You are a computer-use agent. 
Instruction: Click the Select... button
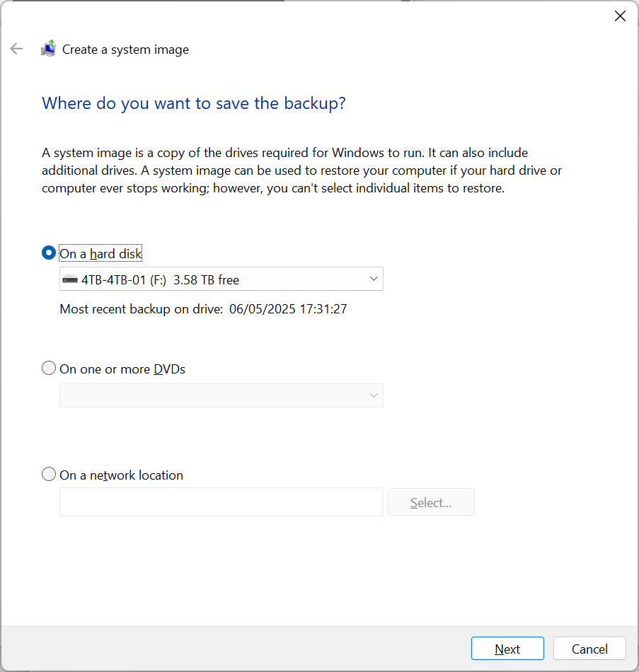[431, 502]
